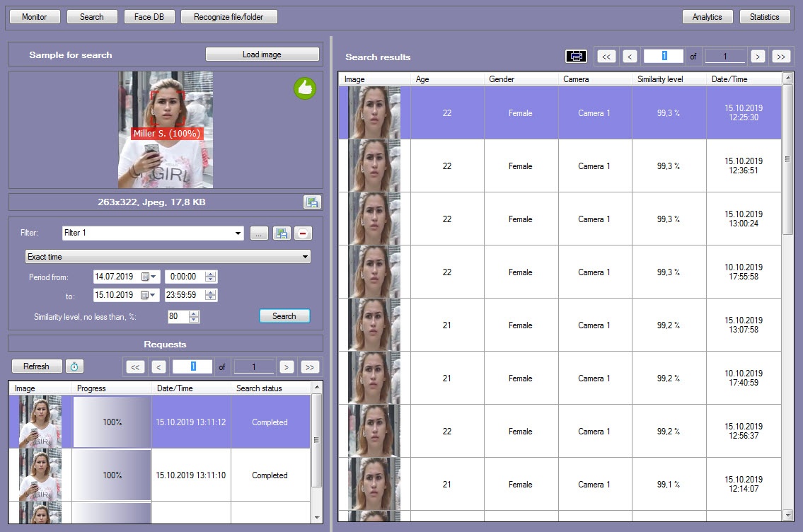Print the search results with the printer icon
The image size is (803, 532).
tap(576, 56)
